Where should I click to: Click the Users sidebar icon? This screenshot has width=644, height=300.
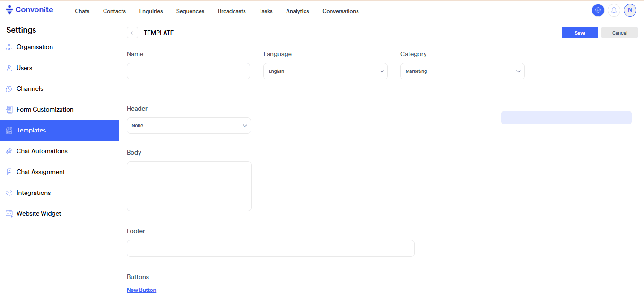pos(9,68)
